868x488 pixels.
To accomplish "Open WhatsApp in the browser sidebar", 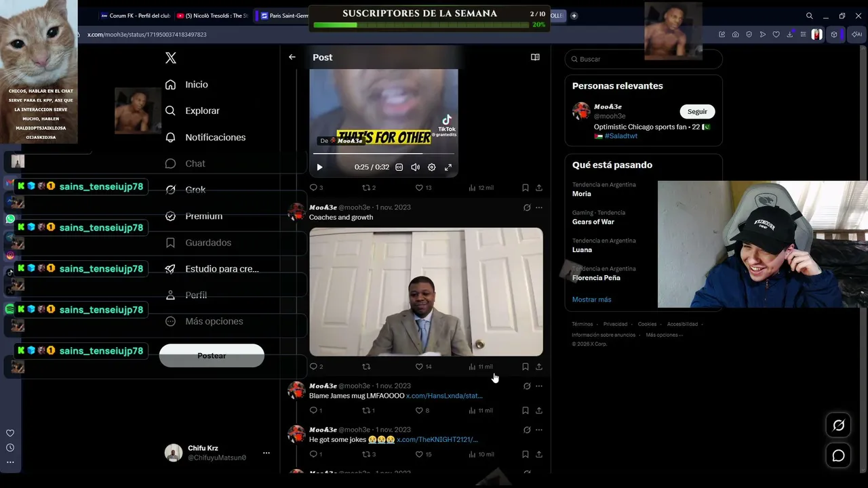I will 10,219.
